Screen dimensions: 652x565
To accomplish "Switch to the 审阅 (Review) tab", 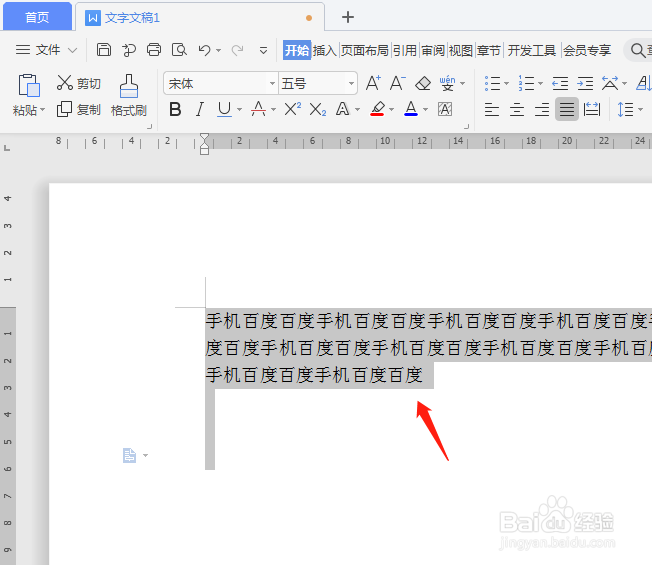I will [x=433, y=51].
